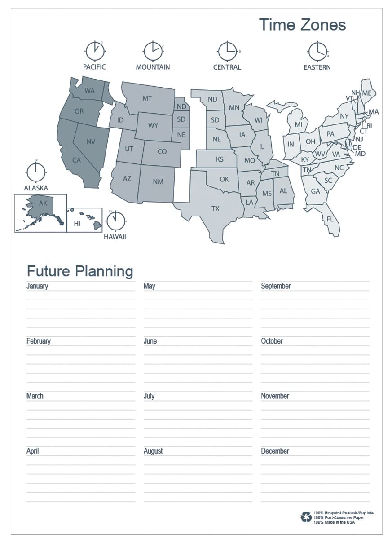Select the Hawaii map inset
The height and width of the screenshot is (539, 392).
point(85,220)
